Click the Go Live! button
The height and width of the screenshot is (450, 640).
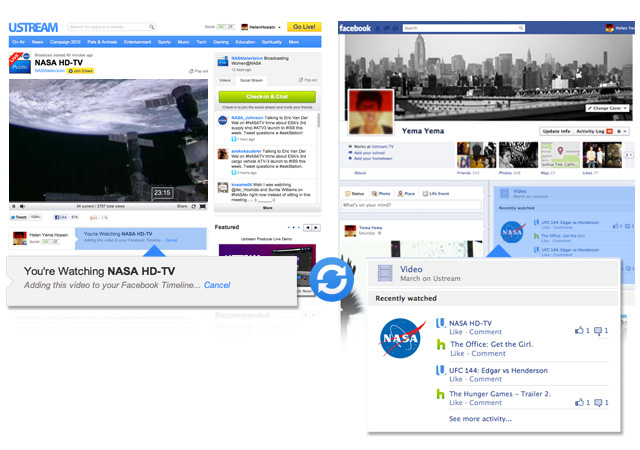pyautogui.click(x=304, y=27)
